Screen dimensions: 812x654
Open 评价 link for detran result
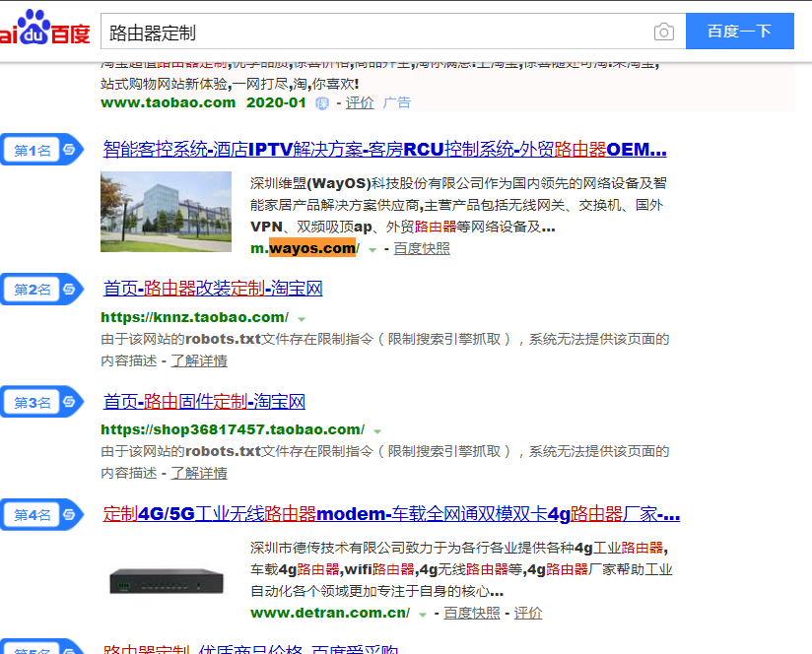coord(528,613)
